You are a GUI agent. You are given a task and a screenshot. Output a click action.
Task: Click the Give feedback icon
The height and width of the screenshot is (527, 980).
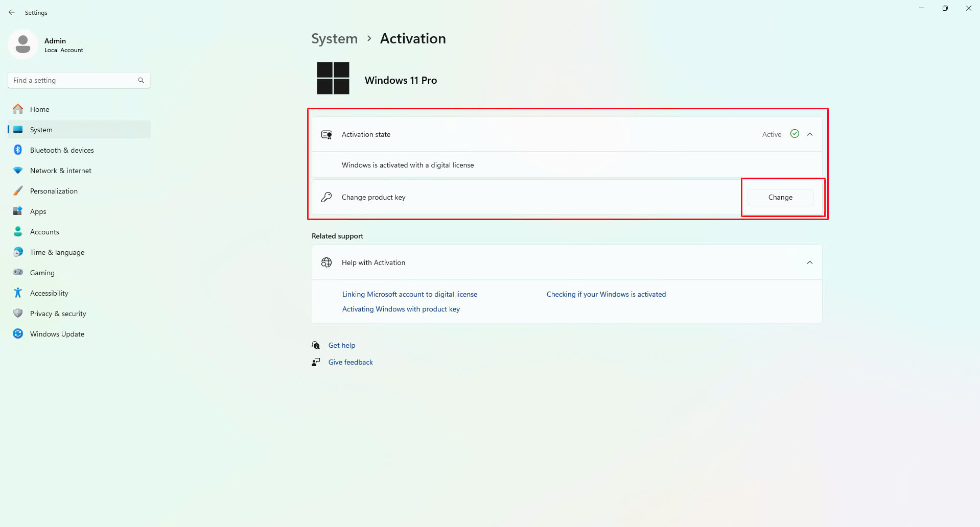point(316,362)
